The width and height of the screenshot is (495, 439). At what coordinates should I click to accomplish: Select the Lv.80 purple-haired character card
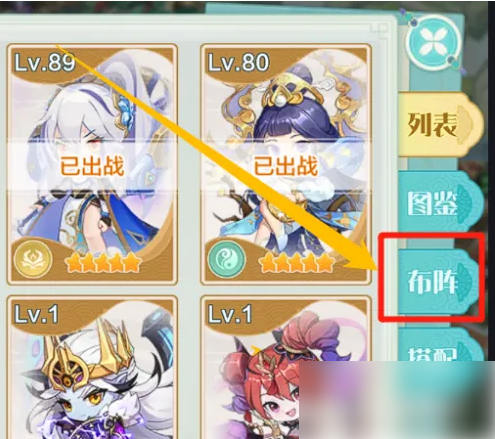coord(286,164)
